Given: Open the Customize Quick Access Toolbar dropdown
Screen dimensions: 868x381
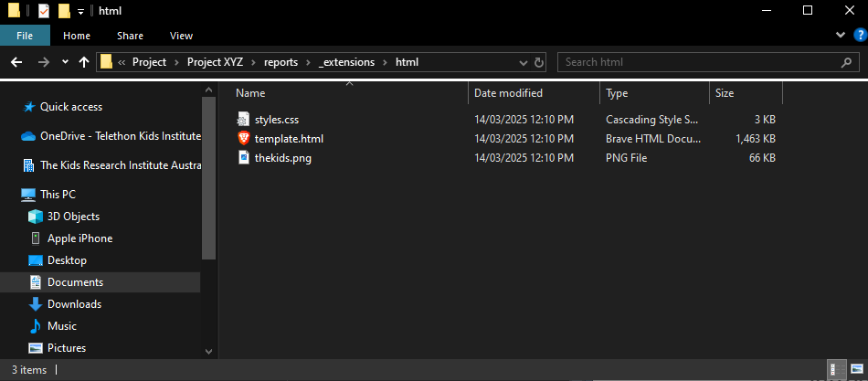Looking at the screenshot, I should [81, 11].
